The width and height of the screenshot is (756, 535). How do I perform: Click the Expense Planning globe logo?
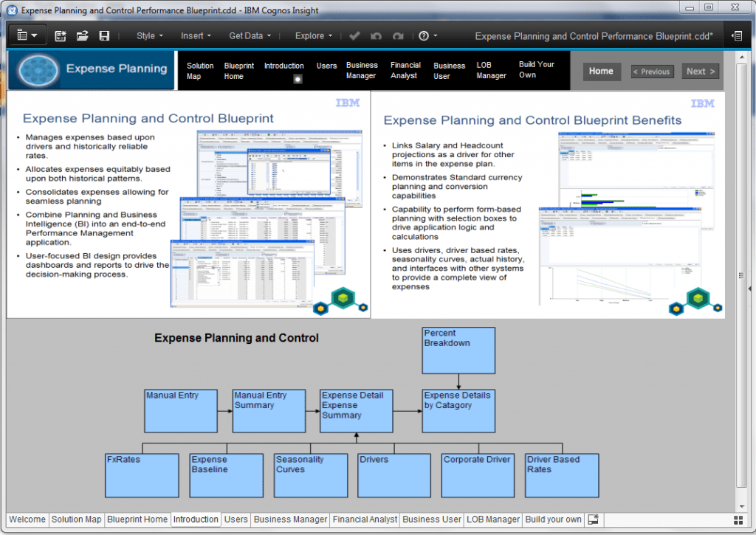tap(38, 70)
